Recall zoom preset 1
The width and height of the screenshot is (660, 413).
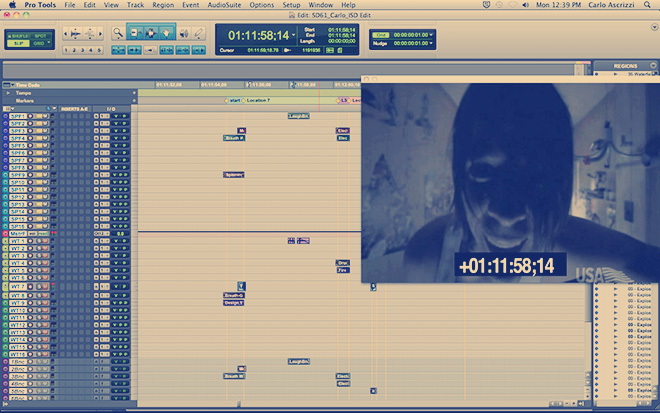[66, 50]
